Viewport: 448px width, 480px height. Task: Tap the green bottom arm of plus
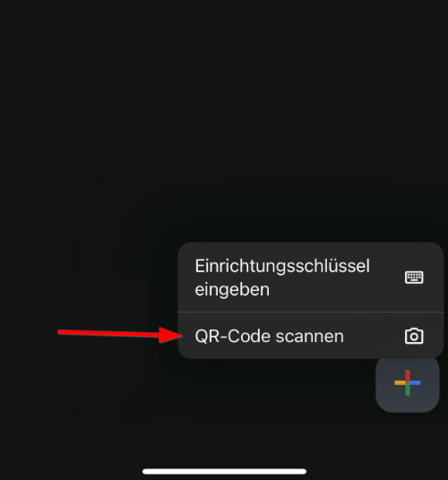point(408,390)
